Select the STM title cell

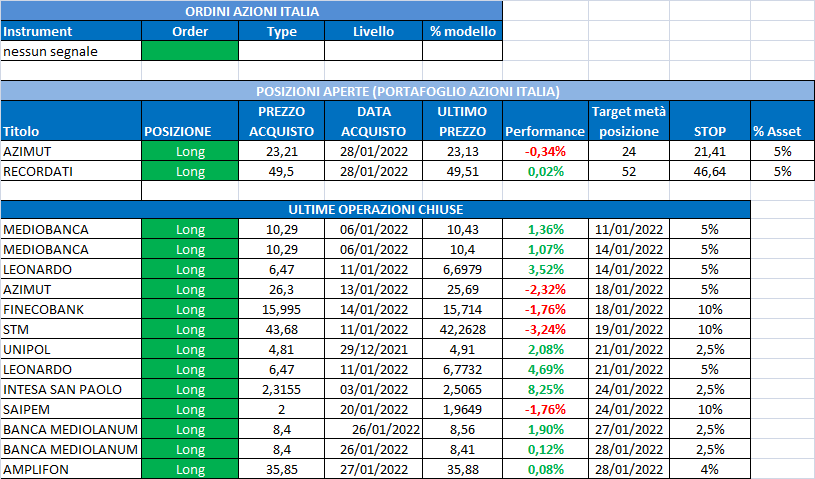pyautogui.click(x=71, y=329)
